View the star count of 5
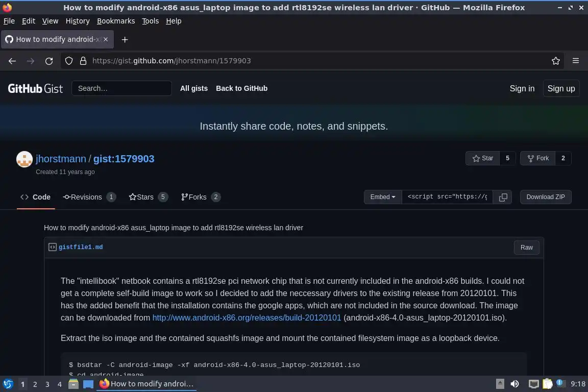The height and width of the screenshot is (392, 588). tap(507, 158)
